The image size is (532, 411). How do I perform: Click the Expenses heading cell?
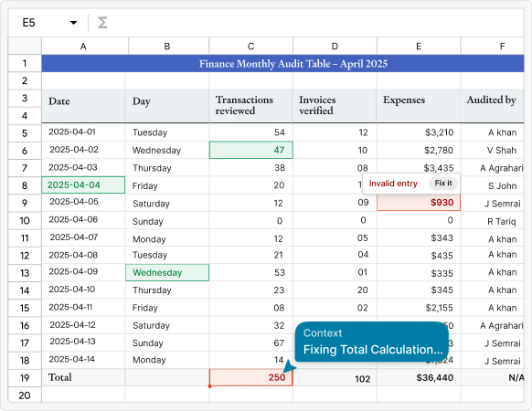[x=419, y=106]
